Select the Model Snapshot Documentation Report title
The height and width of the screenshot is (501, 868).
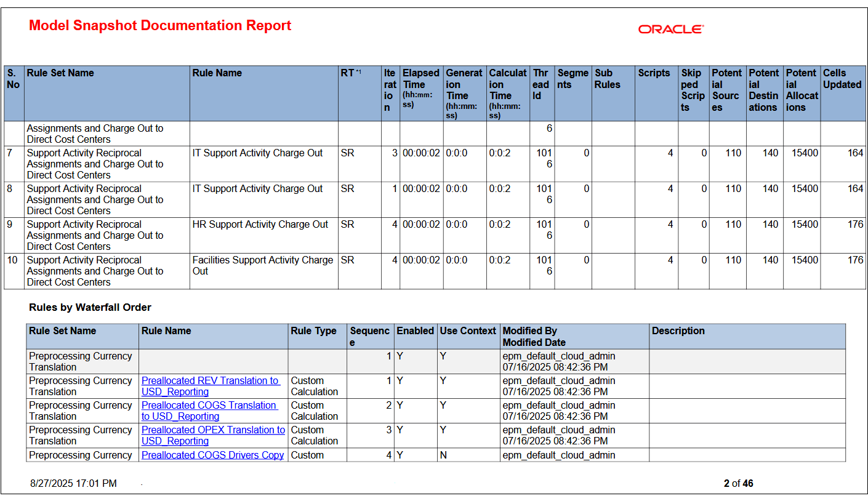click(x=159, y=25)
